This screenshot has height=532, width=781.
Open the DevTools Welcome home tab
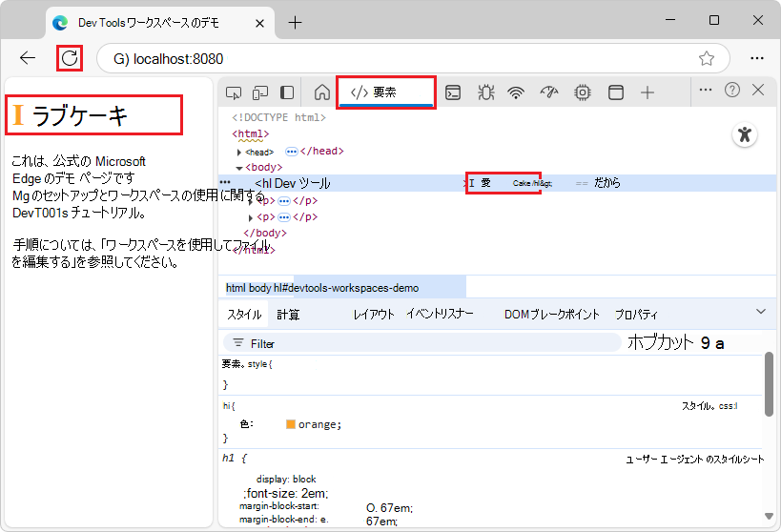point(321,92)
